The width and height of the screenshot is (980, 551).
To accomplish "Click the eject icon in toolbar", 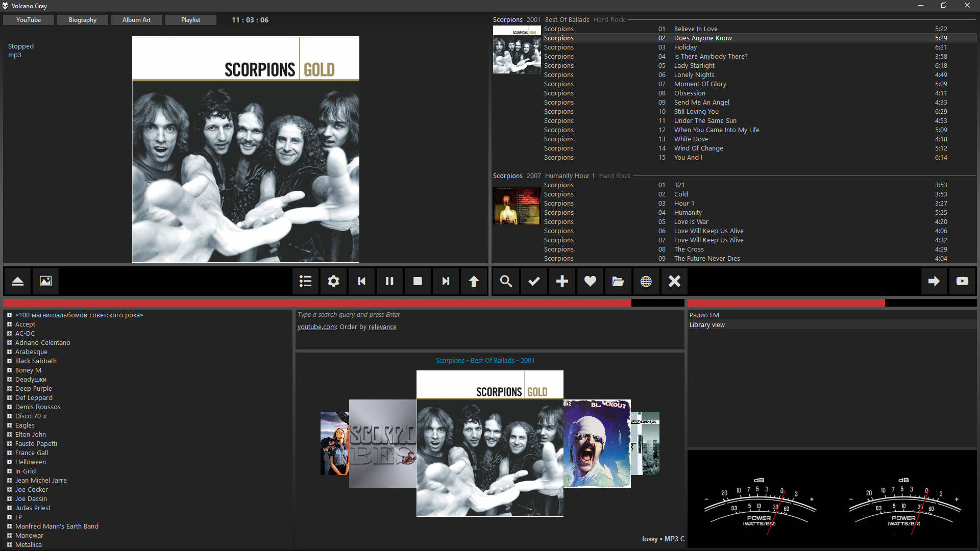I will point(17,281).
